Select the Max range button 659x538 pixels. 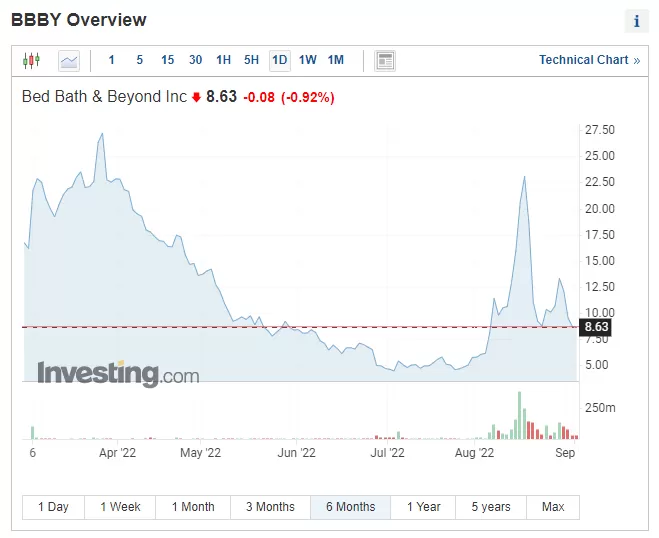pyautogui.click(x=553, y=507)
